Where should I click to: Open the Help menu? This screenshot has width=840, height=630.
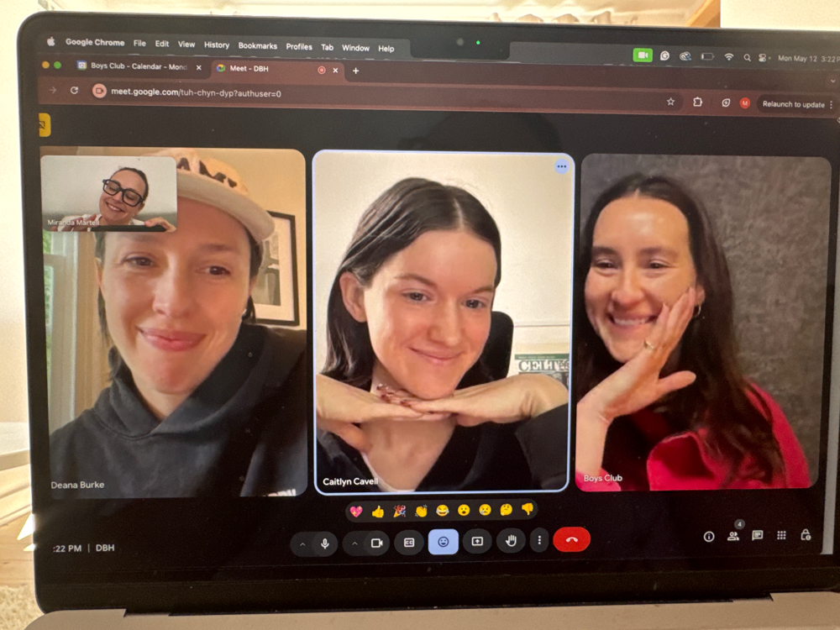tap(386, 49)
